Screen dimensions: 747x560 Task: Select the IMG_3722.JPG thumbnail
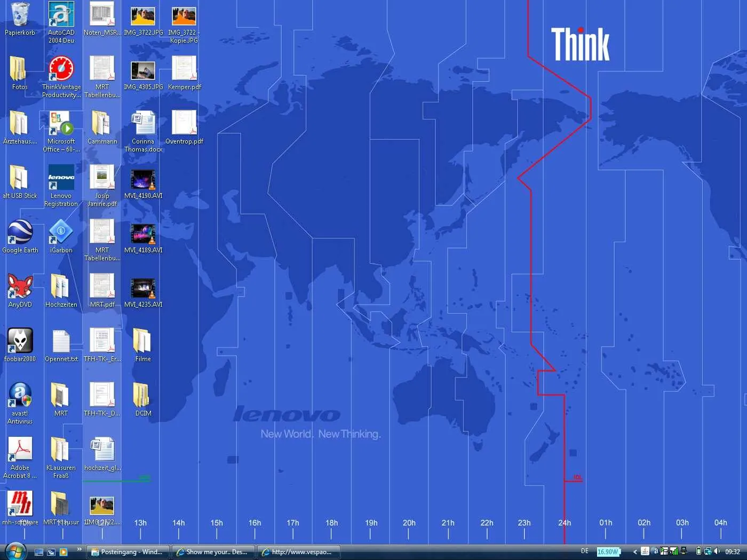[143, 17]
